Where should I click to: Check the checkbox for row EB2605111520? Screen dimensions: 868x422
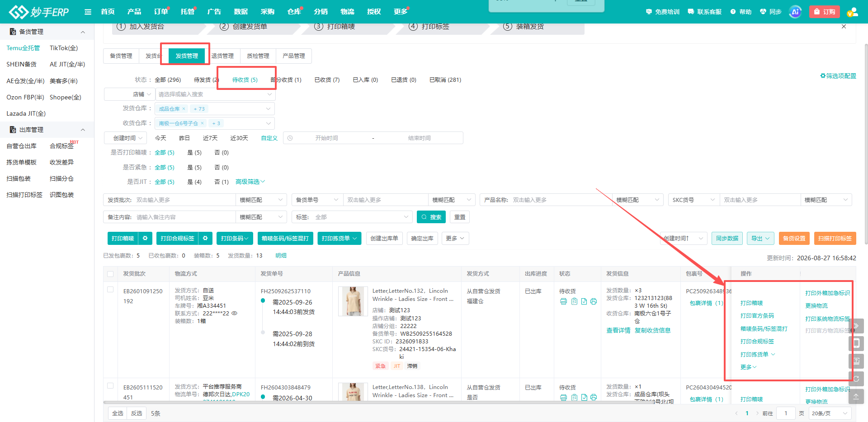pyautogui.click(x=110, y=386)
